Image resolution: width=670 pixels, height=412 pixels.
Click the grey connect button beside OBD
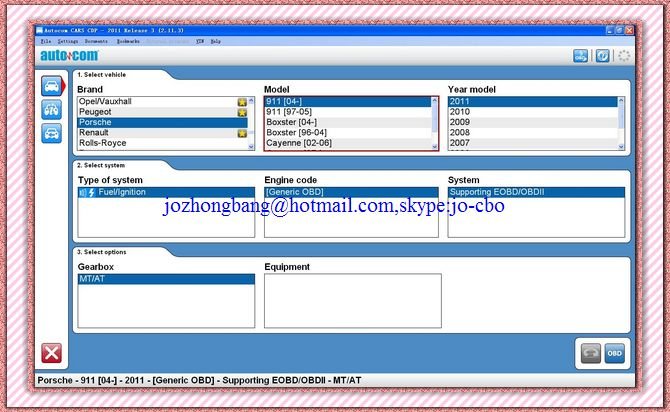tap(591, 353)
